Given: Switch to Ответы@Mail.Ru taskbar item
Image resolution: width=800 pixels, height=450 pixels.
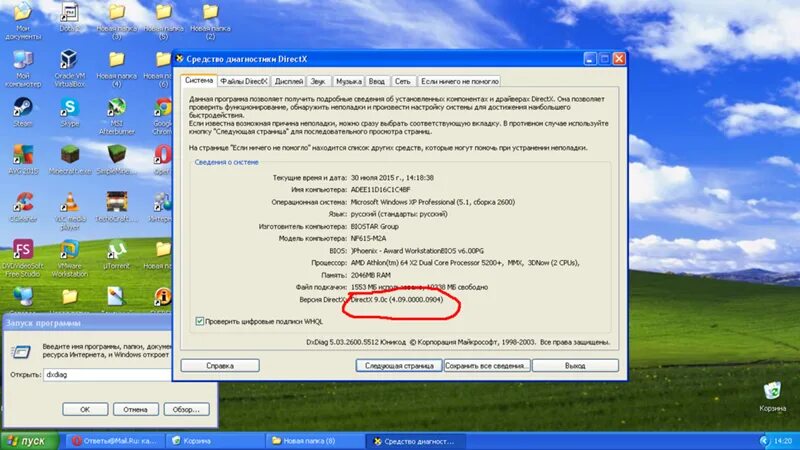Looking at the screenshot, I should 116,441.
